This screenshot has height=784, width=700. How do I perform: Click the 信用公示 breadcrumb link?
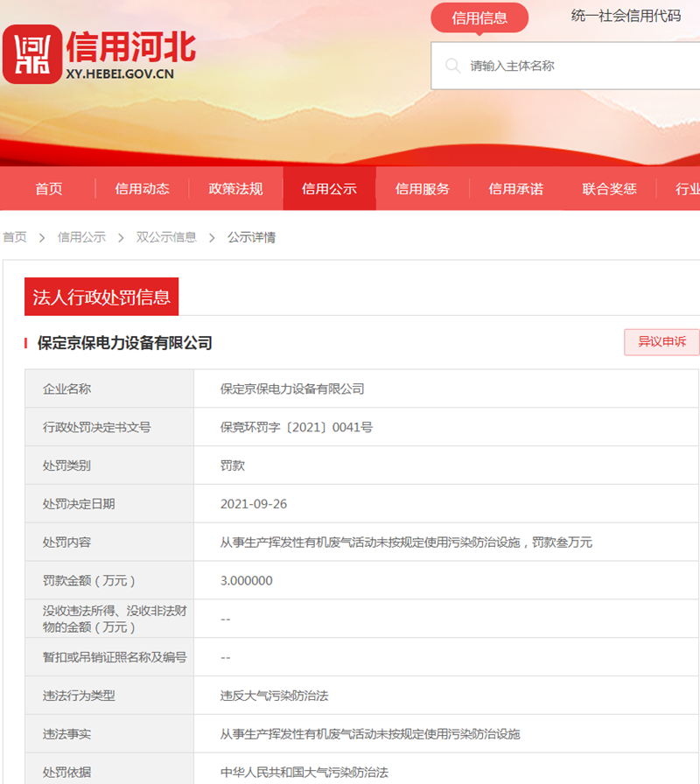[x=81, y=237]
